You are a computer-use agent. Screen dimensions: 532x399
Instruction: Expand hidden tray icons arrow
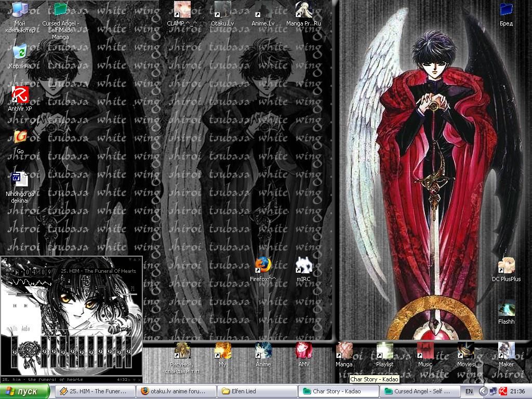coord(483,391)
